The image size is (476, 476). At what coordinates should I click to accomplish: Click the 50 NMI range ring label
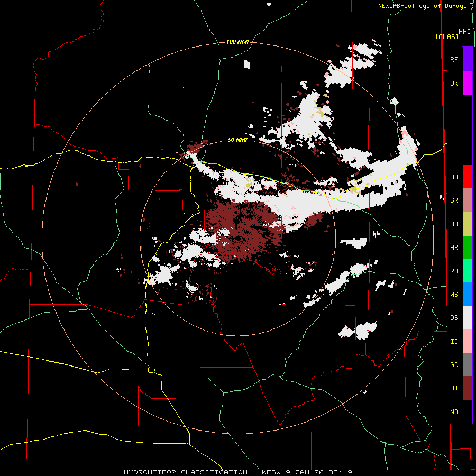pos(237,140)
